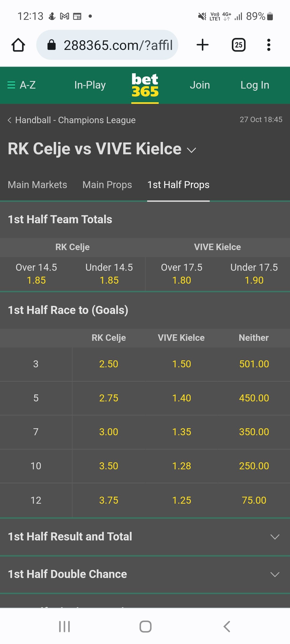Switch to the Main Markets tab
The image size is (290, 644).
(37, 185)
